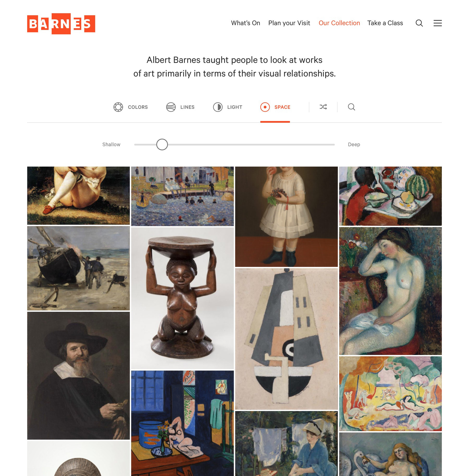The image size is (469, 476).
Task: Select the Colors filter icon
Action: (x=118, y=107)
